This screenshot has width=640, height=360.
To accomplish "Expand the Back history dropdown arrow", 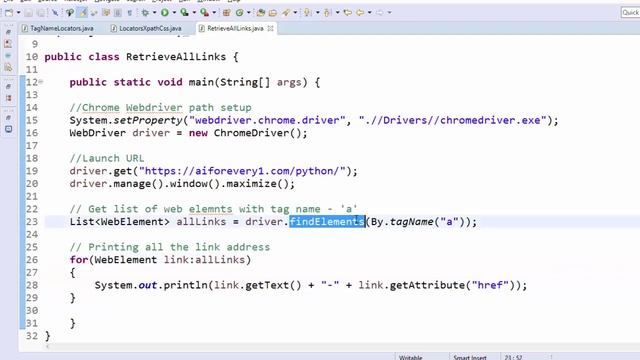I will (369, 13).
